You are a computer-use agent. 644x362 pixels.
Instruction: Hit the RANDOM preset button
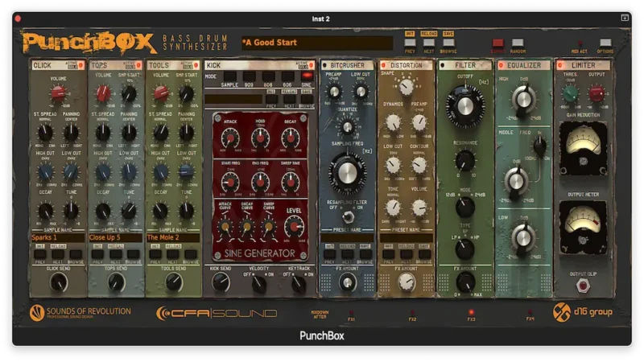(518, 43)
